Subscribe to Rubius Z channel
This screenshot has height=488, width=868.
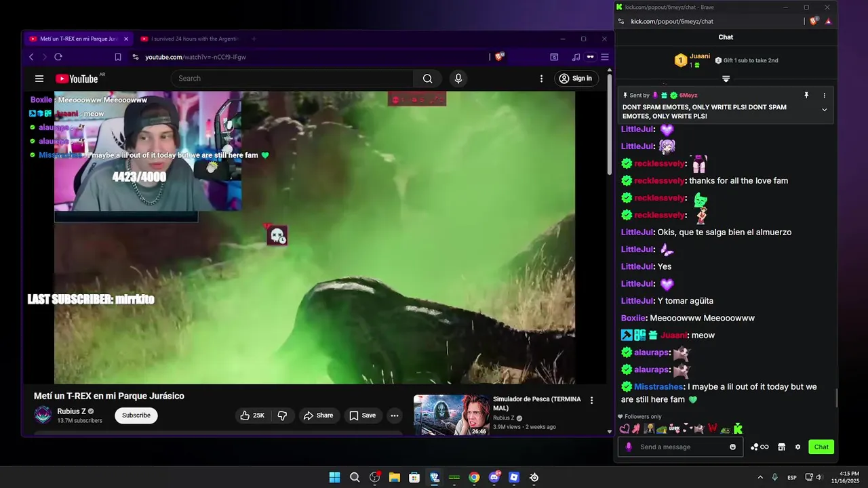[x=136, y=415]
